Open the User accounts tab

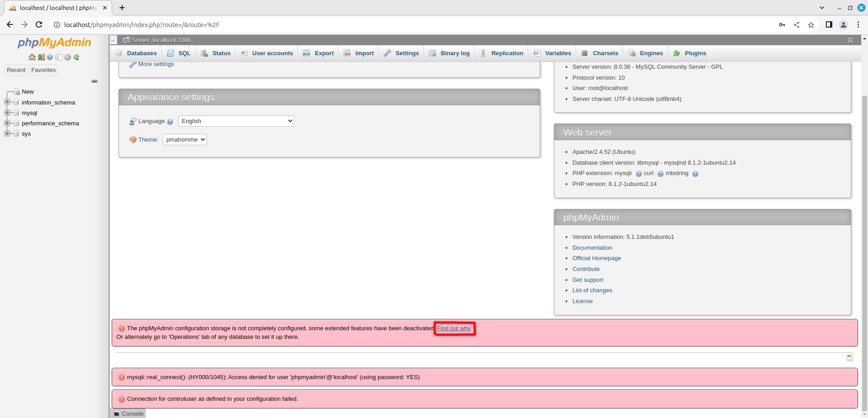(267, 53)
